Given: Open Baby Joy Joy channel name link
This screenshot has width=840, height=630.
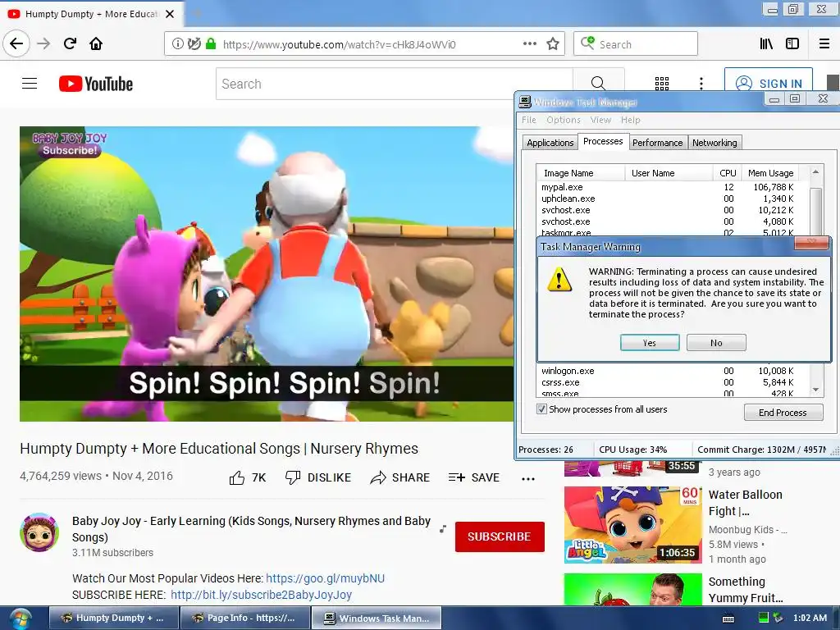Looking at the screenshot, I should [251, 529].
